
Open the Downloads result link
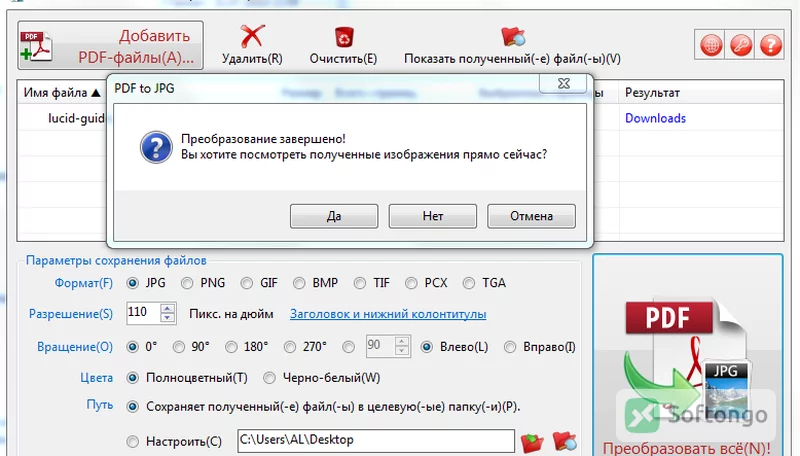click(x=655, y=118)
